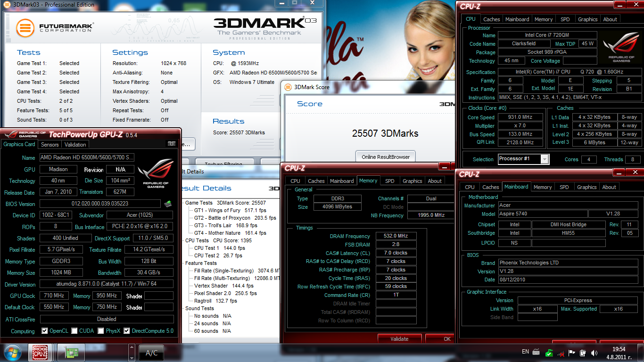Select GT4 - Mother Nature row
This screenshot has height=362, width=644.
pyautogui.click(x=230, y=233)
